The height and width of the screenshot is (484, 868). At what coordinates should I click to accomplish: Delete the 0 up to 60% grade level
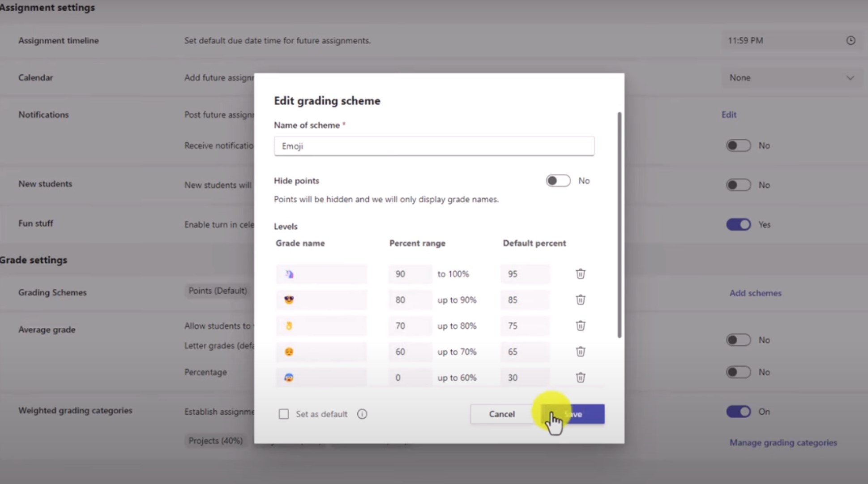(580, 377)
